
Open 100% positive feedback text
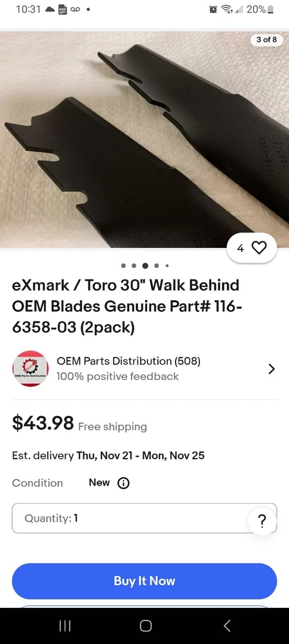tap(117, 376)
